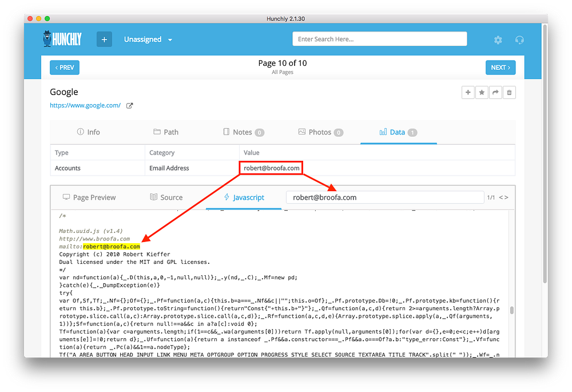The width and height of the screenshot is (572, 392).
Task: Open the Unassigned case dropdown
Action: click(148, 39)
